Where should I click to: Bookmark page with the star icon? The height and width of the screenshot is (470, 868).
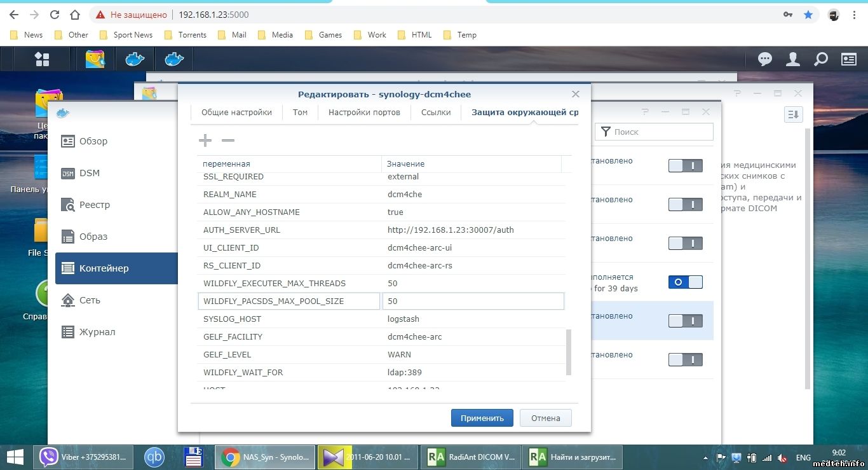tap(808, 15)
